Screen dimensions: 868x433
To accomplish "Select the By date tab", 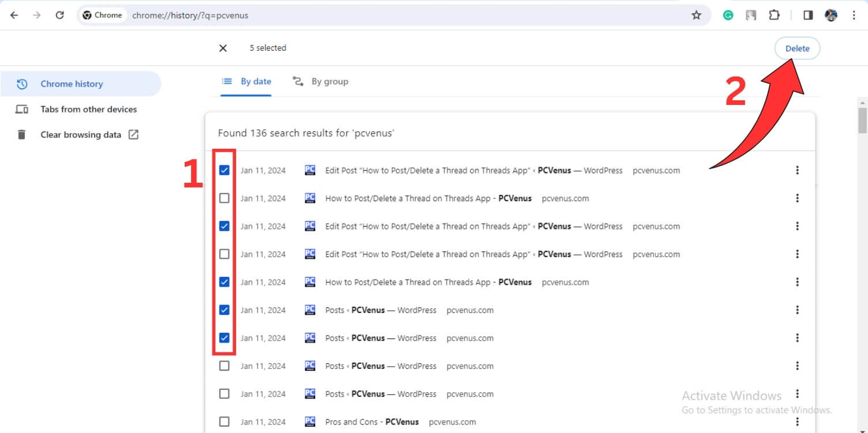I will point(246,81).
